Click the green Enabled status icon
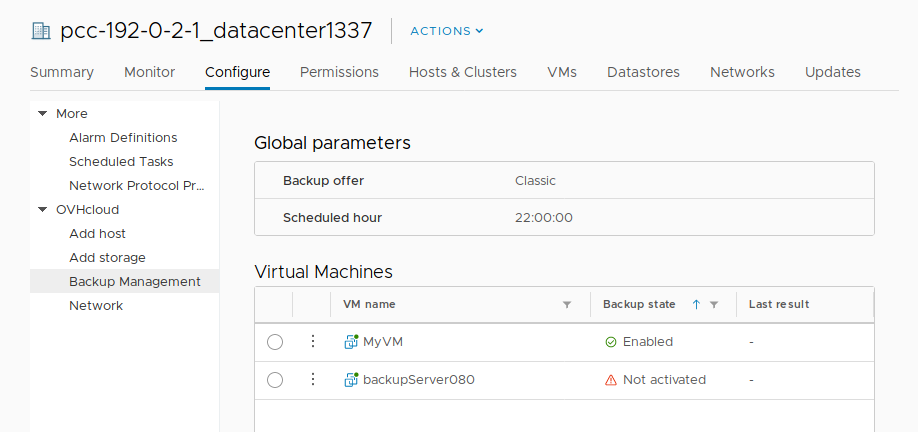Screen dimensions: 918x432 click(x=611, y=342)
